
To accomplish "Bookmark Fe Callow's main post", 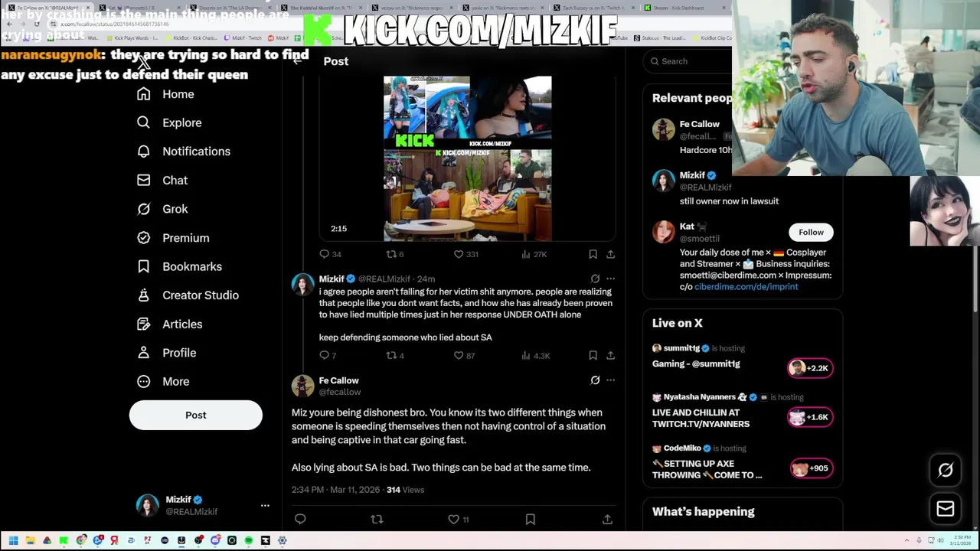I will (530, 519).
